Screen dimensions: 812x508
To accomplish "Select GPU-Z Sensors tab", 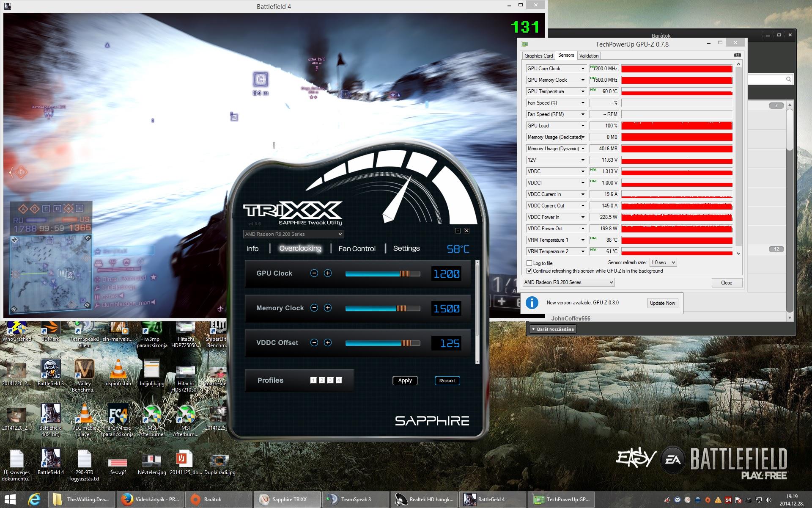I will pos(566,55).
